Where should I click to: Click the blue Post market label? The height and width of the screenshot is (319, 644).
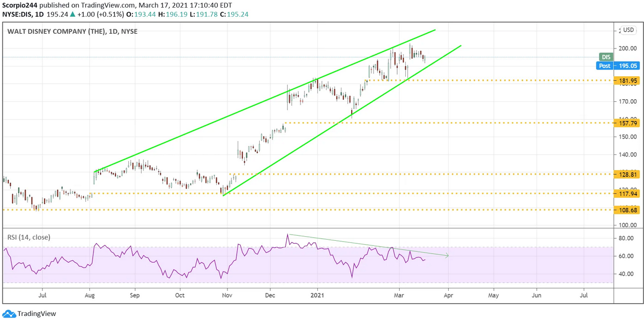(605, 65)
